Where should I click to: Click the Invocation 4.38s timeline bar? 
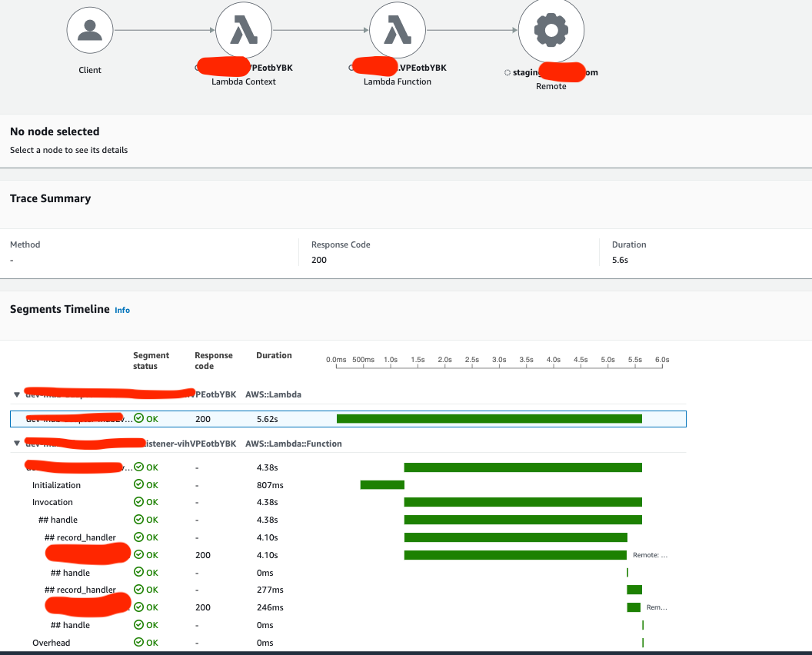click(x=523, y=502)
